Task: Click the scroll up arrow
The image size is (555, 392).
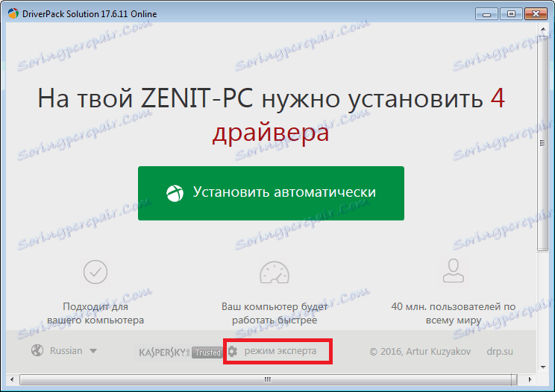Action: (x=543, y=28)
